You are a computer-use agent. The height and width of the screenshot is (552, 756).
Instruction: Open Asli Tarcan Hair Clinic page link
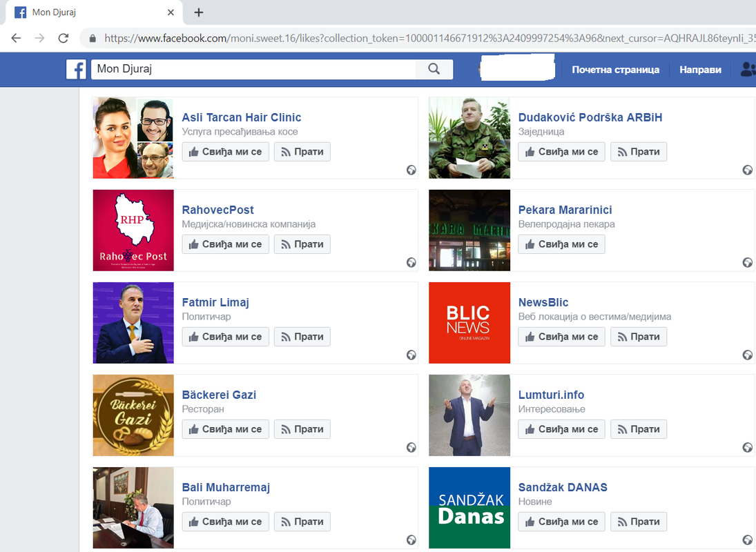[x=241, y=117]
